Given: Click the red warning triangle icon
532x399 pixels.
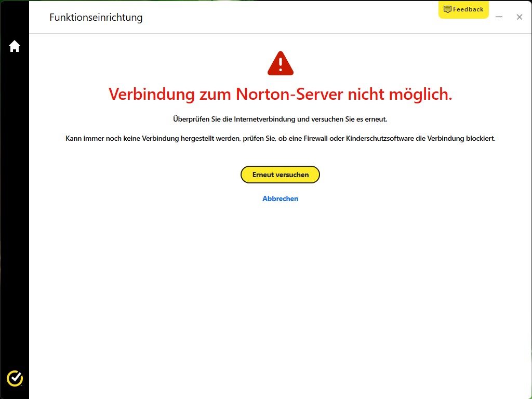Looking at the screenshot, I should [280, 63].
